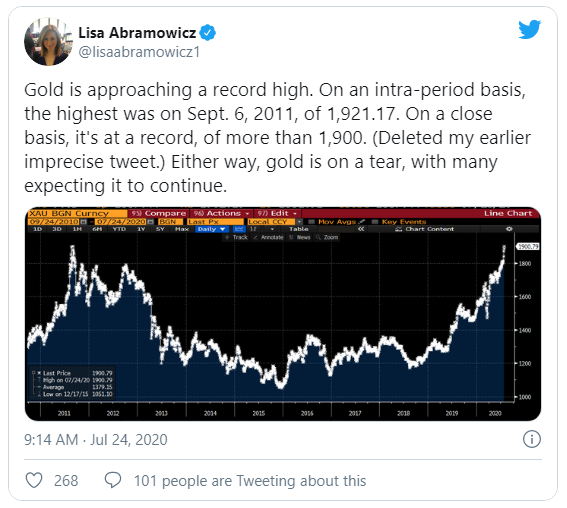Image resolution: width=567 pixels, height=508 pixels.
Task: Select the YTD range tab
Action: (x=119, y=229)
